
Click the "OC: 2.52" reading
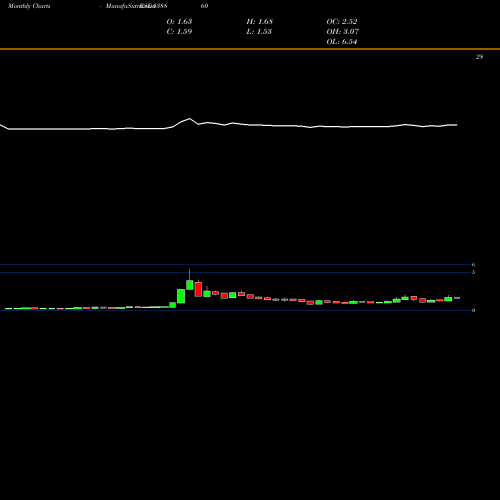coord(342,22)
